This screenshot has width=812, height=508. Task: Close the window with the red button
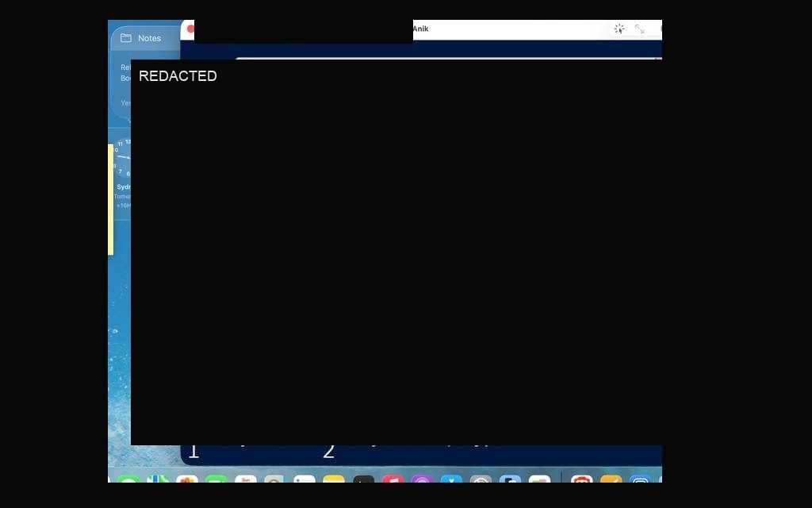point(190,29)
